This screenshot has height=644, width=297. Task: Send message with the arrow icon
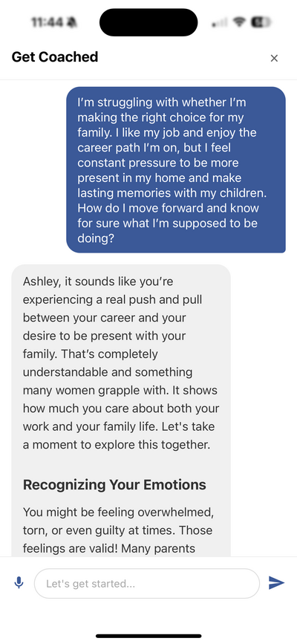click(276, 583)
